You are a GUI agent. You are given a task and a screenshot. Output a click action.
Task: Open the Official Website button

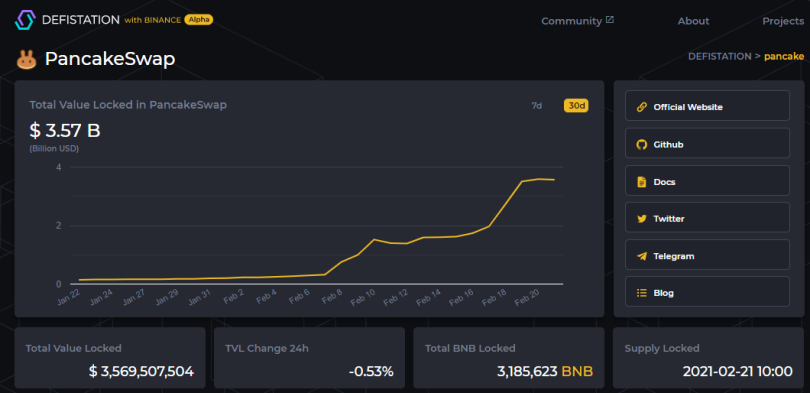pyautogui.click(x=707, y=106)
